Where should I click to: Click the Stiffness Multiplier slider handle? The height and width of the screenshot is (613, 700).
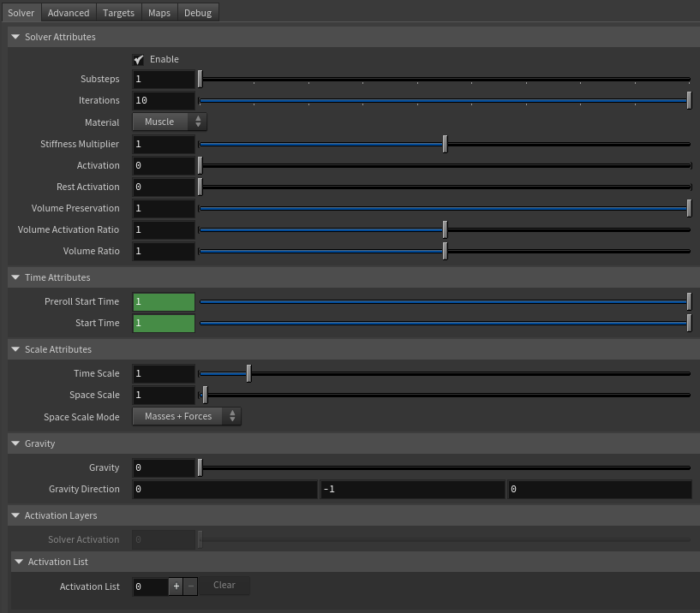pos(444,144)
